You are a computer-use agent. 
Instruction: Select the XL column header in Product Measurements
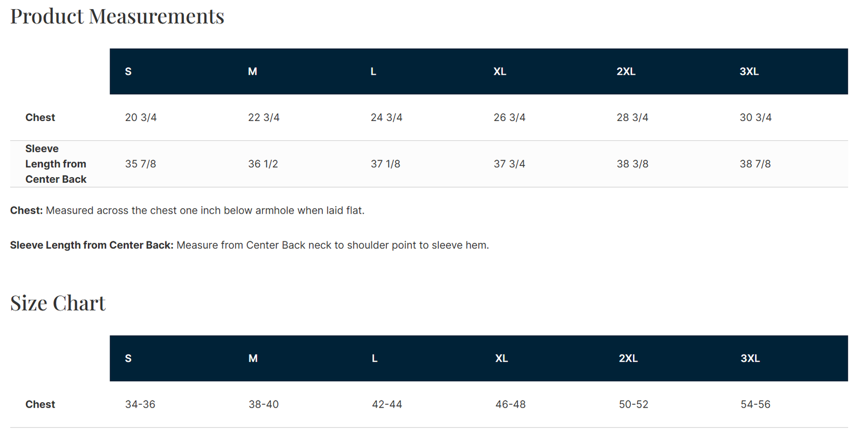point(500,72)
